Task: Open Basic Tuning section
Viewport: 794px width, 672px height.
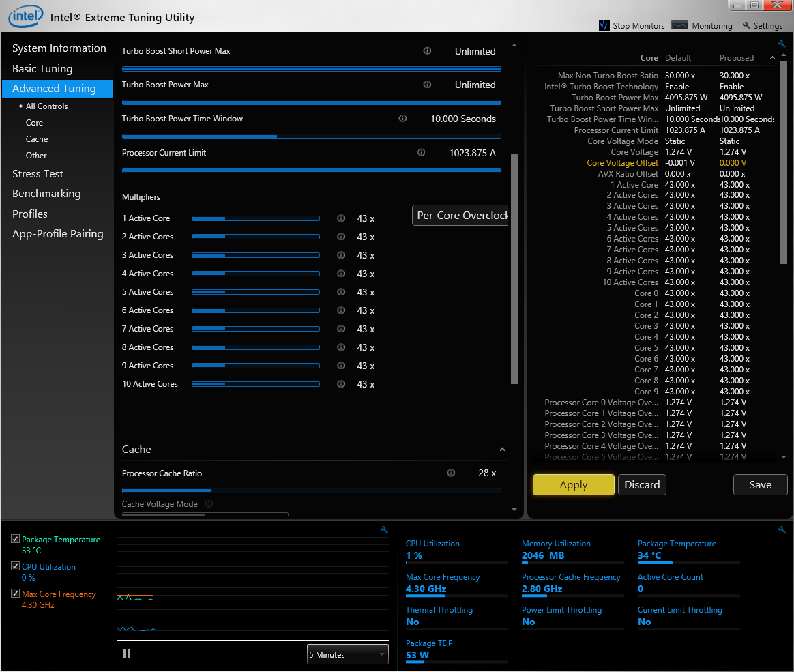Action: pos(42,68)
